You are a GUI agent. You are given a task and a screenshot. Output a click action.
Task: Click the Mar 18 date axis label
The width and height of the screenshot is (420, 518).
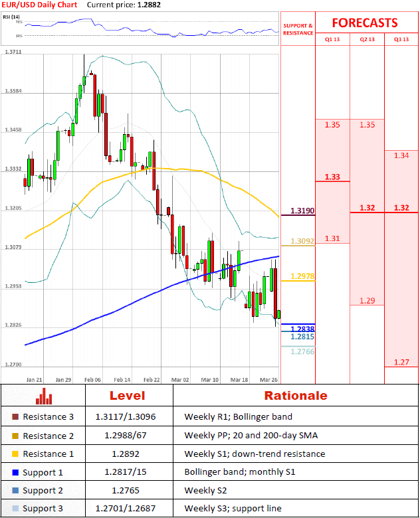point(239,380)
